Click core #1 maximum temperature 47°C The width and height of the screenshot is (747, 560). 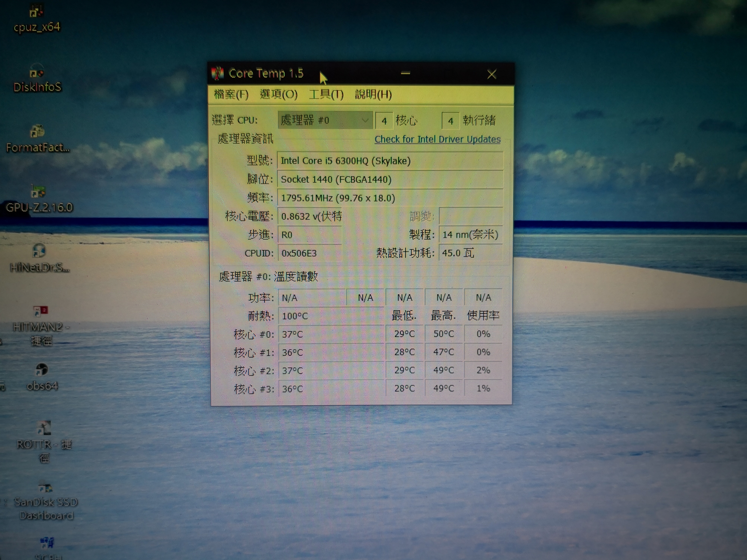(x=444, y=352)
